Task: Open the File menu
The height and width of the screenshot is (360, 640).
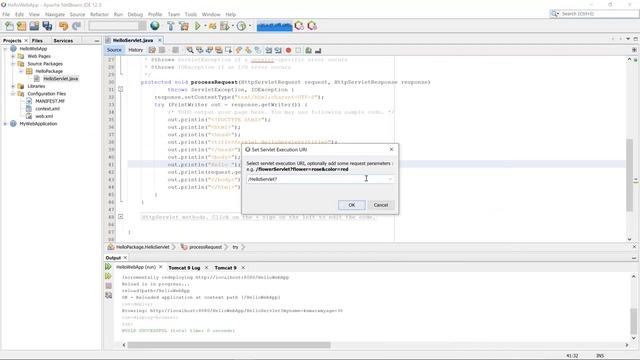Action: (6, 14)
